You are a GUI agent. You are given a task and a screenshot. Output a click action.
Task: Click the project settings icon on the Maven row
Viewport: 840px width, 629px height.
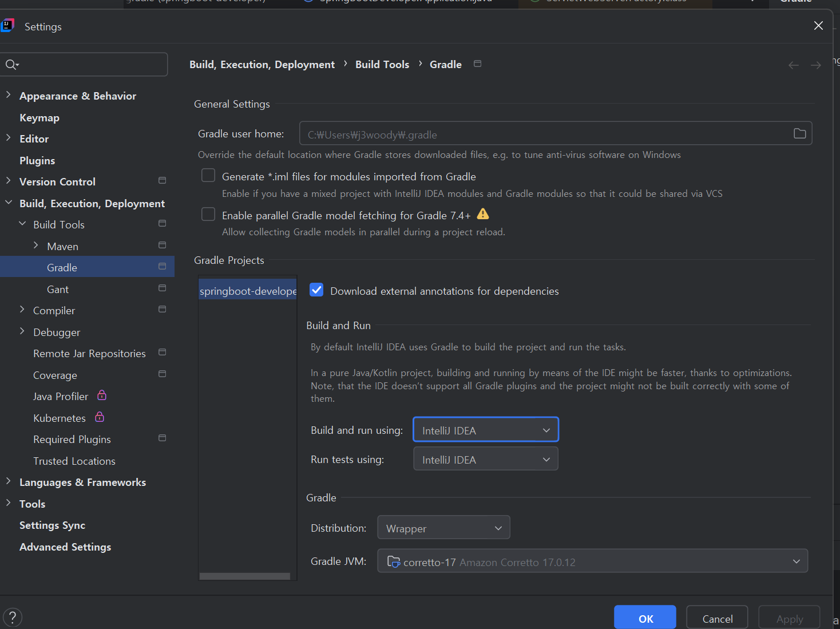(x=163, y=245)
